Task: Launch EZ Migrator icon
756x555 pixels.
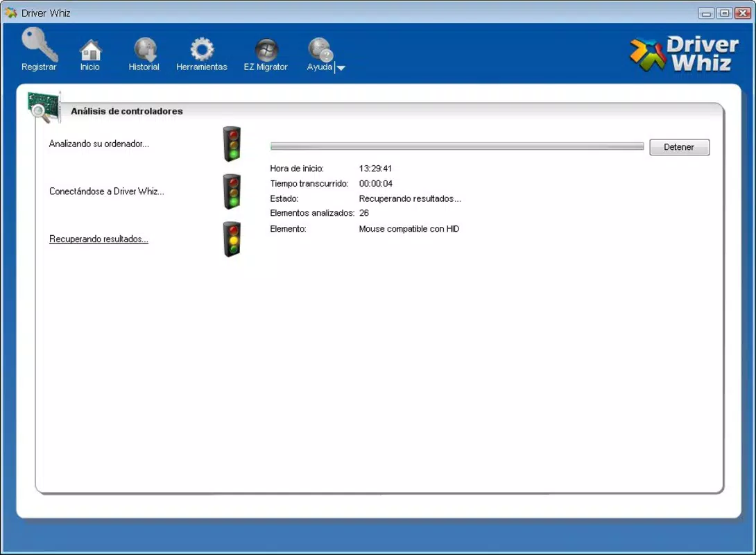Action: click(x=266, y=50)
